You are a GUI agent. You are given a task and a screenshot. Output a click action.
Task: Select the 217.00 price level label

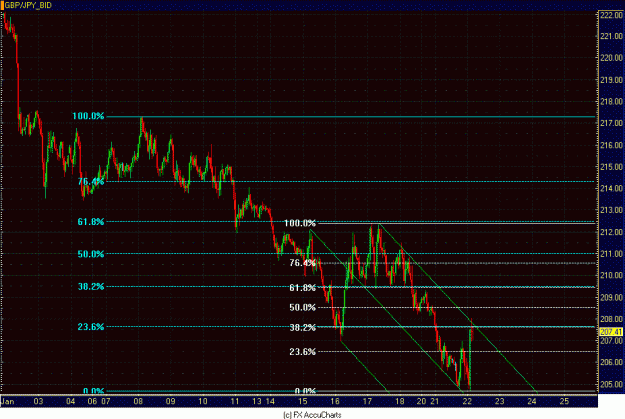point(611,123)
